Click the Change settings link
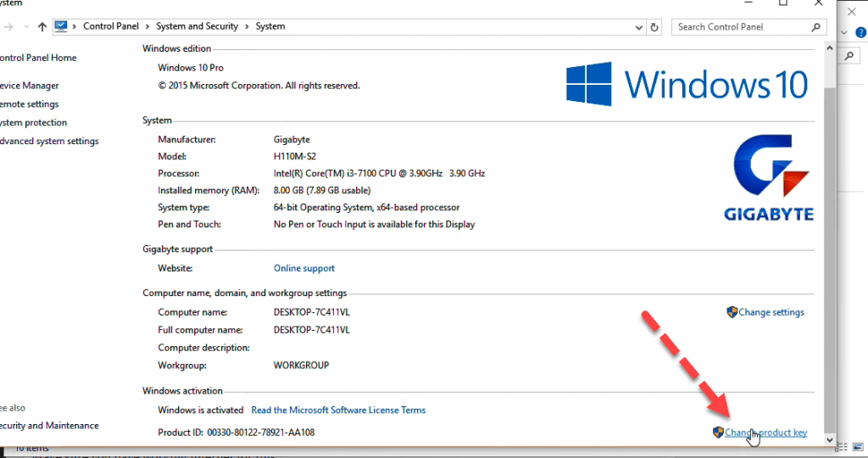Image resolution: width=868 pixels, height=458 pixels. tap(771, 312)
